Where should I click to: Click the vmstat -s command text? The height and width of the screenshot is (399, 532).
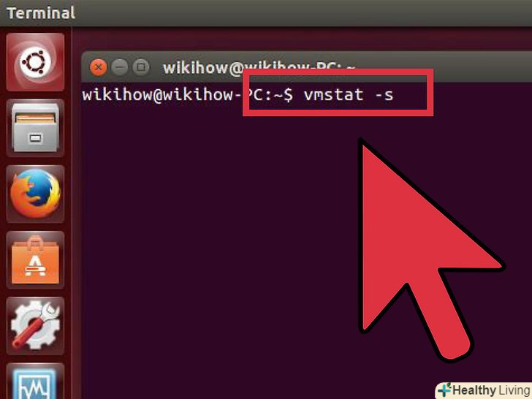[x=349, y=95]
